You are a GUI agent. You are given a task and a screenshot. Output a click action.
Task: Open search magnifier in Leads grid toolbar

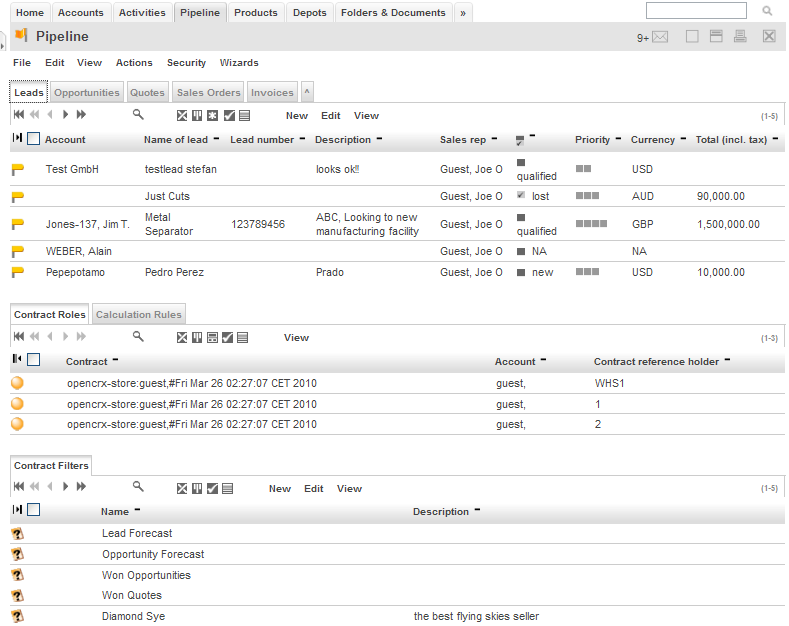point(138,115)
